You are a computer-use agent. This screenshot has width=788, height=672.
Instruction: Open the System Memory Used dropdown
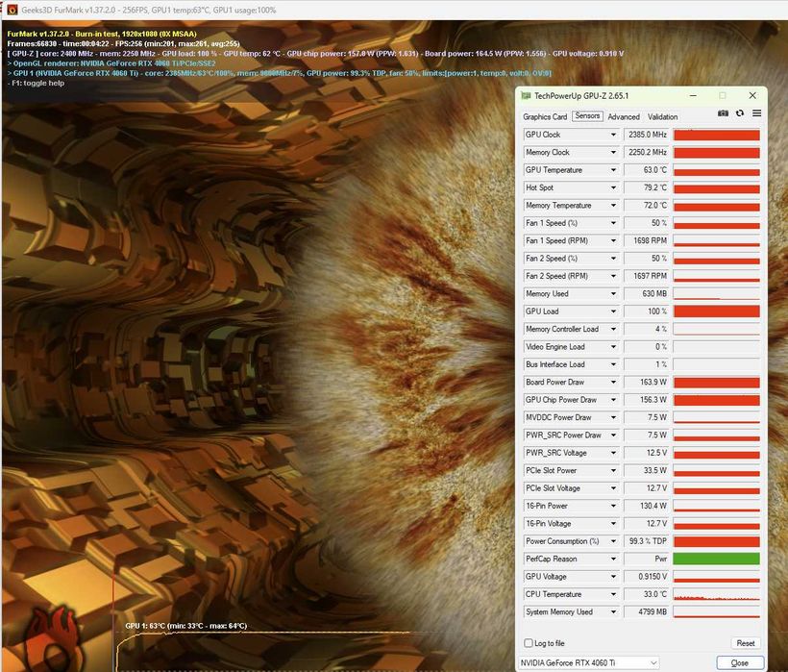click(x=613, y=611)
